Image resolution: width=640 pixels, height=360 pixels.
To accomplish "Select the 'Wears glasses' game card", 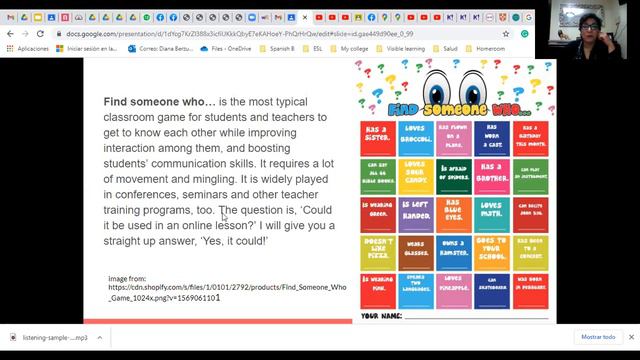I will pos(416,253).
